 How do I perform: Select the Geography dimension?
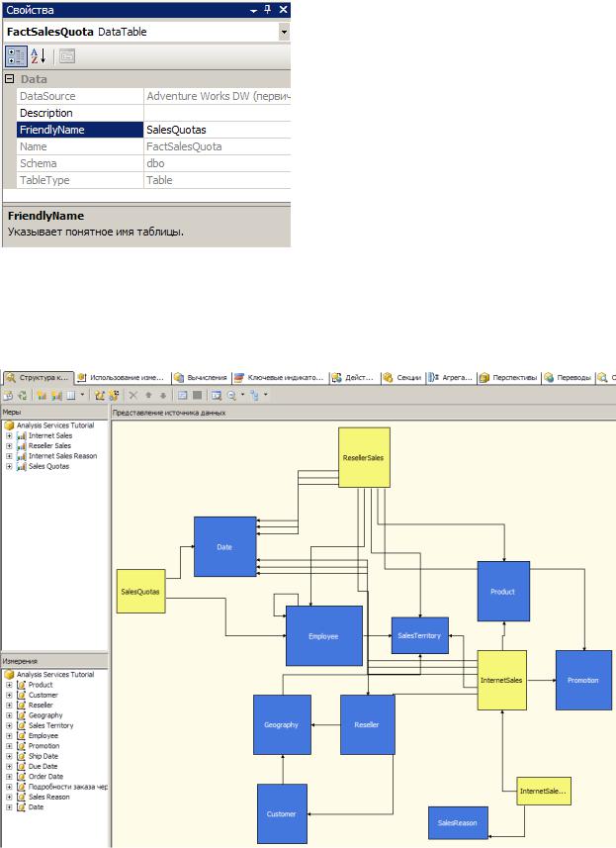pos(45,715)
